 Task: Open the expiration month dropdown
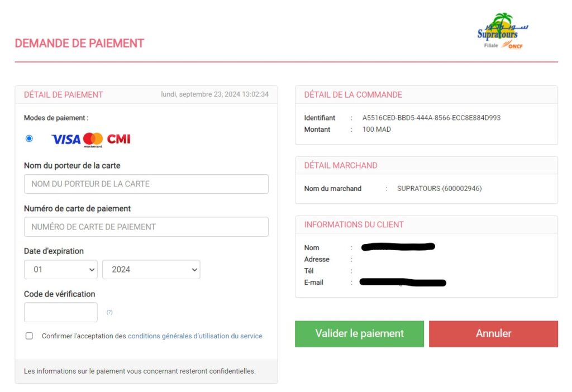click(x=61, y=269)
